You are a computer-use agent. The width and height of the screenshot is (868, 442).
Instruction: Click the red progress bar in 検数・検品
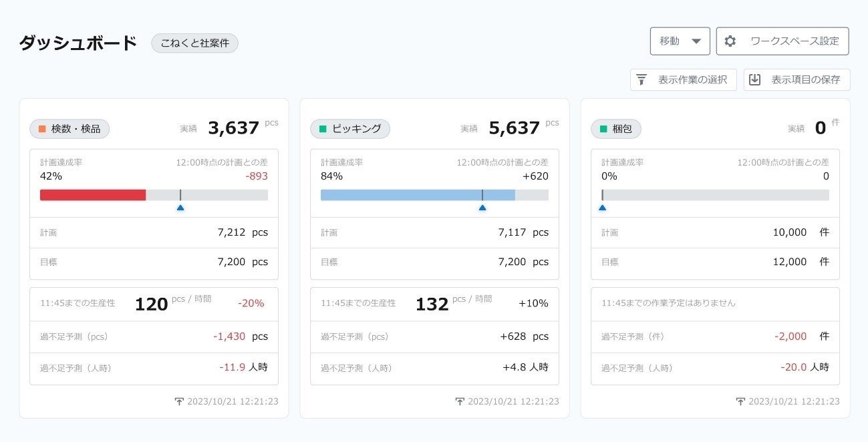[93, 195]
